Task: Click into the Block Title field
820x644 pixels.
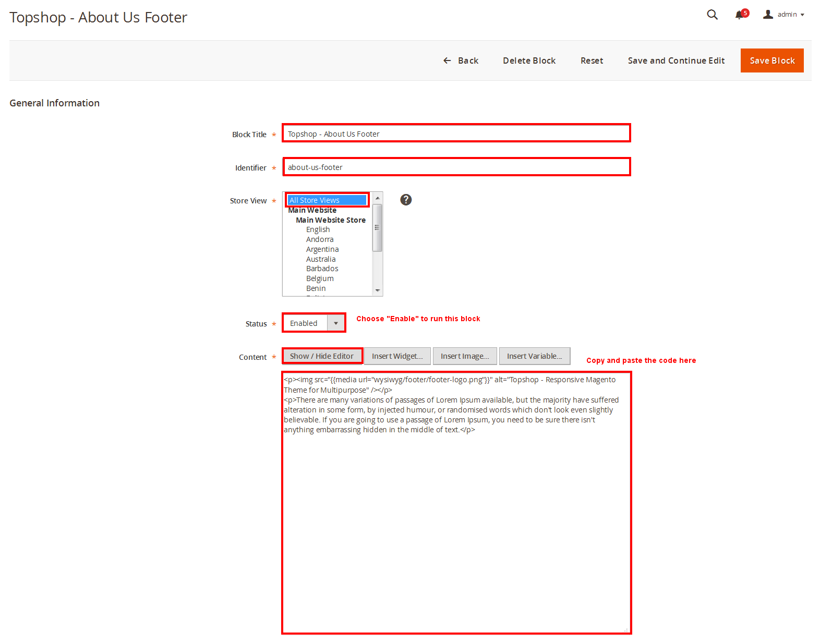Action: [456, 133]
